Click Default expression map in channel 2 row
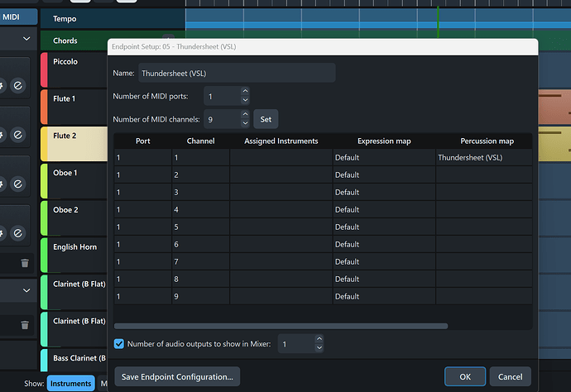 (x=384, y=174)
